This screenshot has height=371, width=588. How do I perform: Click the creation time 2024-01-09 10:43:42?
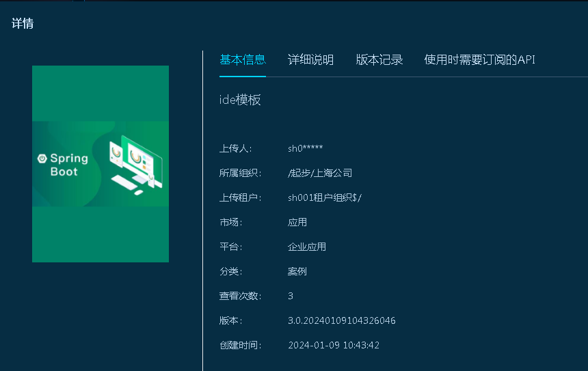click(334, 345)
